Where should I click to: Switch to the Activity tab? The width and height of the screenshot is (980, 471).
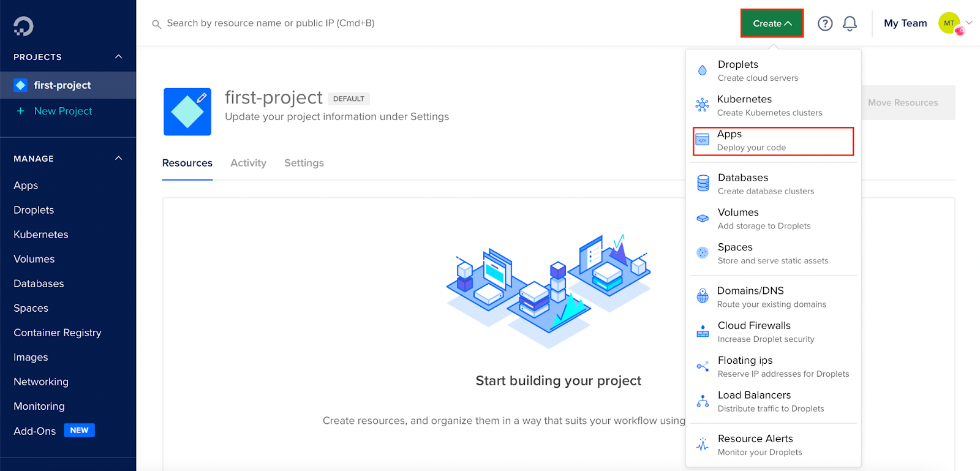coord(248,163)
